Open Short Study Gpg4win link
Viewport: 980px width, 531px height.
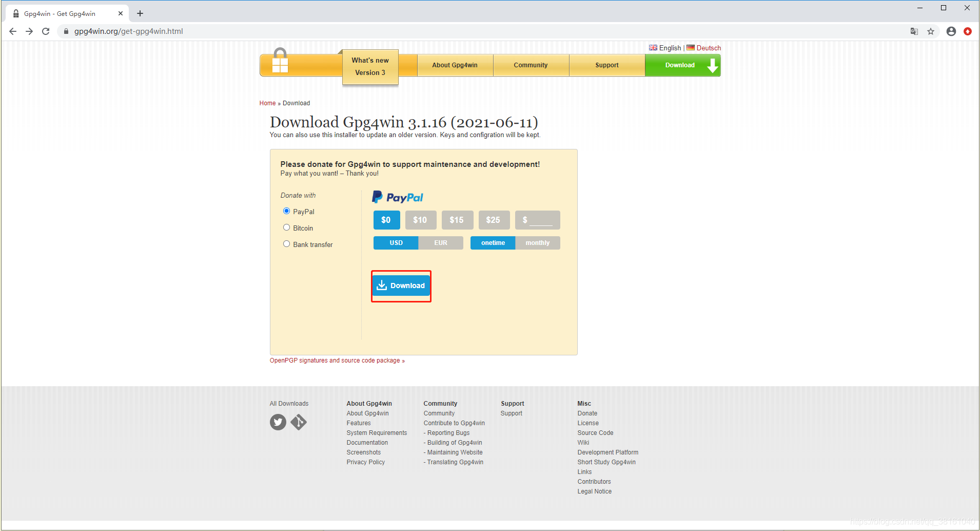coord(606,462)
